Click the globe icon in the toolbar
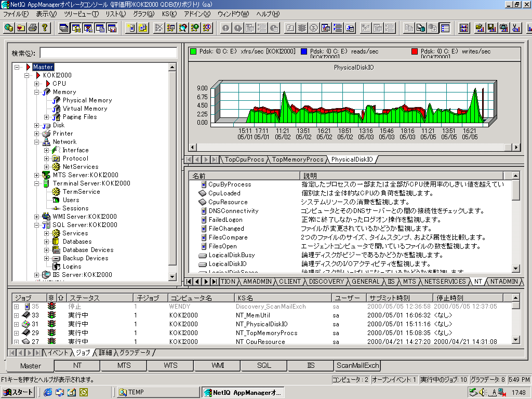This screenshot has width=532, height=399. (9, 28)
